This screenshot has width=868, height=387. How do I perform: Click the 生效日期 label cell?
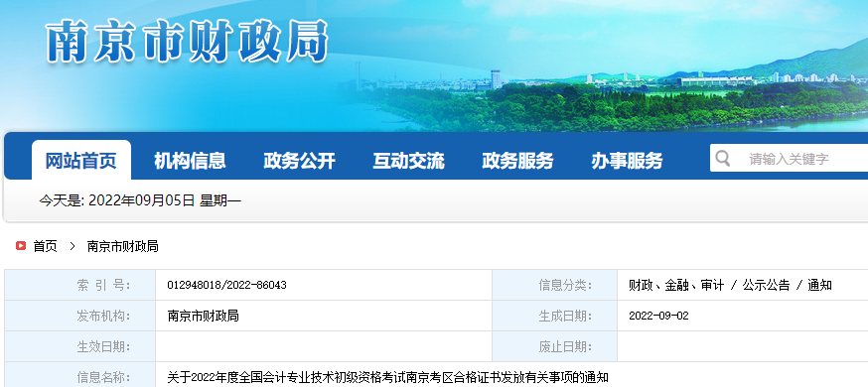tap(80, 347)
